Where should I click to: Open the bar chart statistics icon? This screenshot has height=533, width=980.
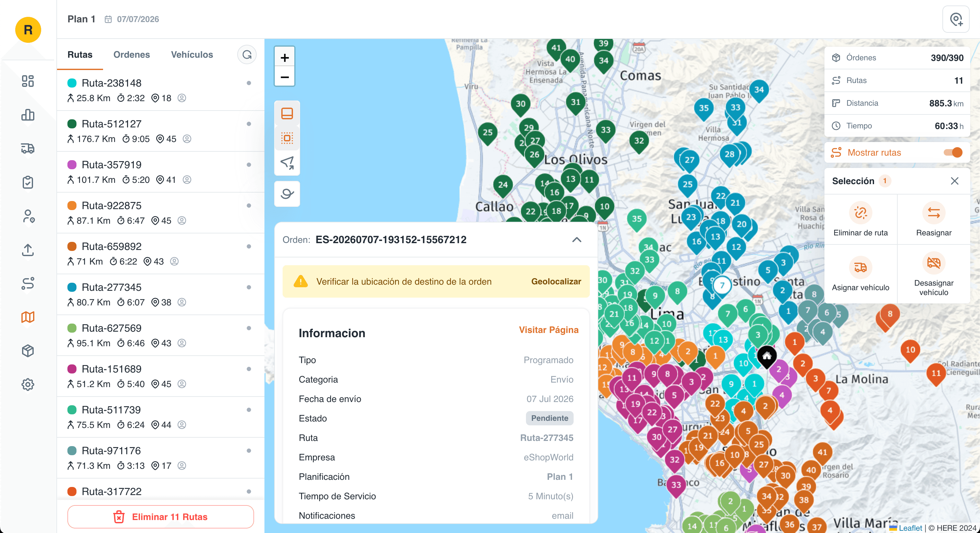click(28, 114)
